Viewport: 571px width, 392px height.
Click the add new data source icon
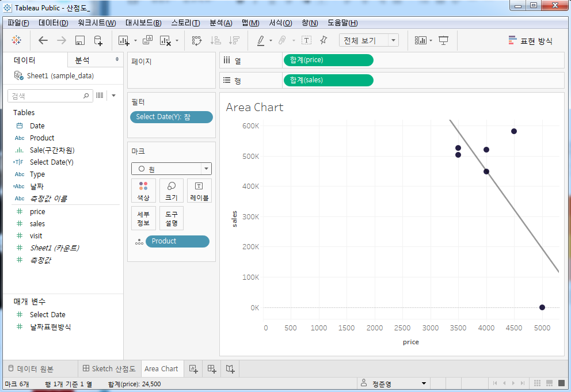(x=98, y=40)
